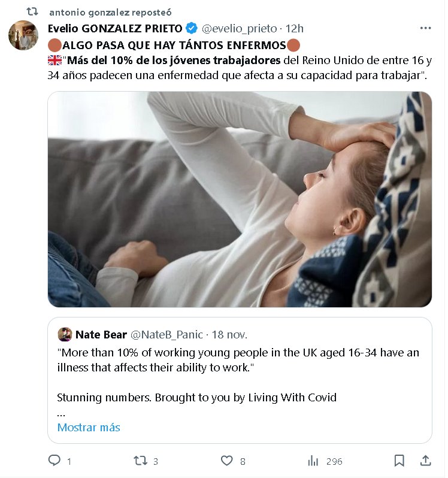Repost this tweet using the retweet icon

coord(140,461)
